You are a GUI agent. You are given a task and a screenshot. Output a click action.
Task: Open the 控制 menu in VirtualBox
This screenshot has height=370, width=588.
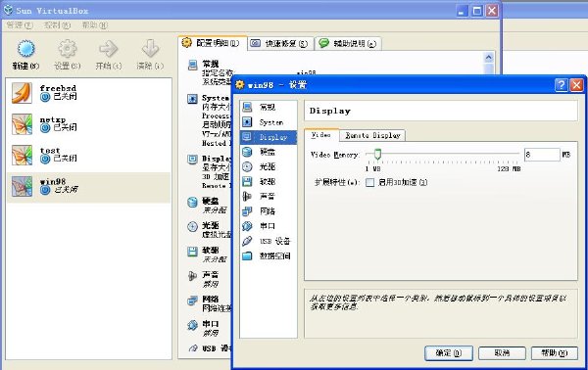[x=57, y=25]
